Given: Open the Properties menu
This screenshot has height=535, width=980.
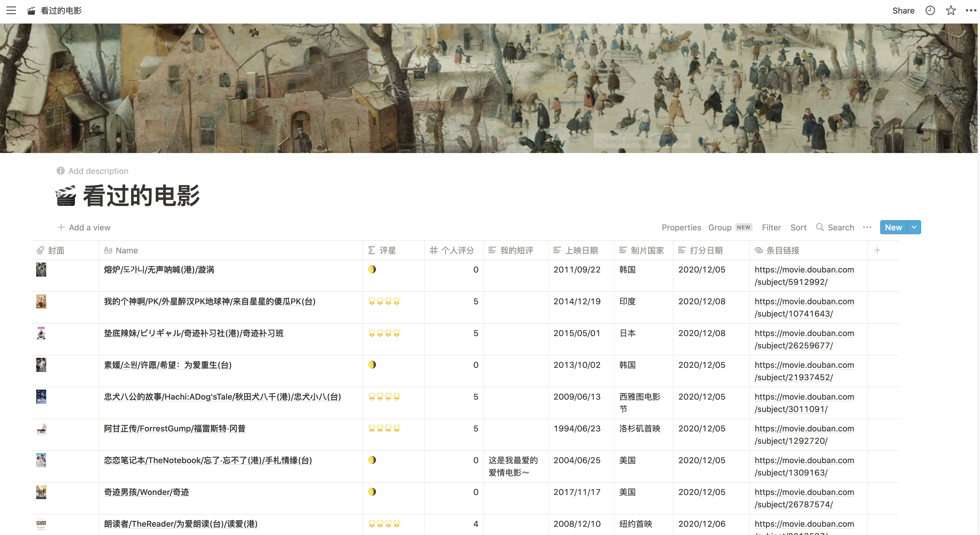Looking at the screenshot, I should tap(681, 227).
